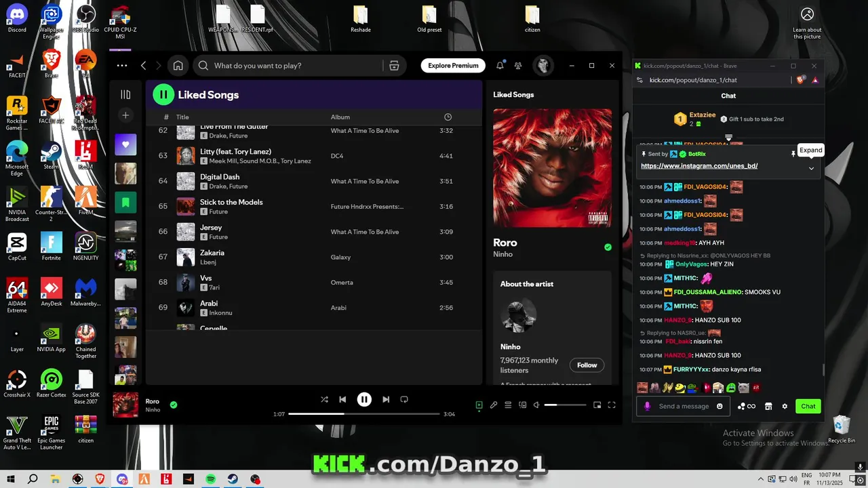Viewport: 868px width, 488px height.
Task: Click Send a message field in Kick chat
Action: (x=684, y=406)
